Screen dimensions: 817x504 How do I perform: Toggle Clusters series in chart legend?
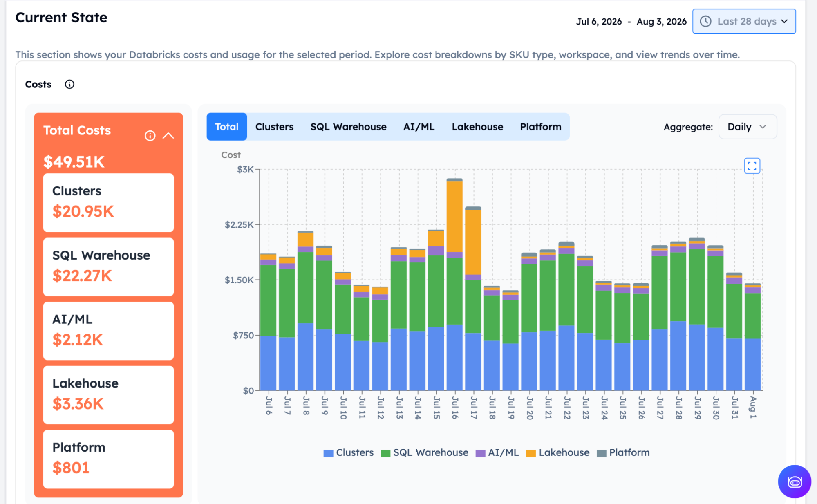pos(348,453)
